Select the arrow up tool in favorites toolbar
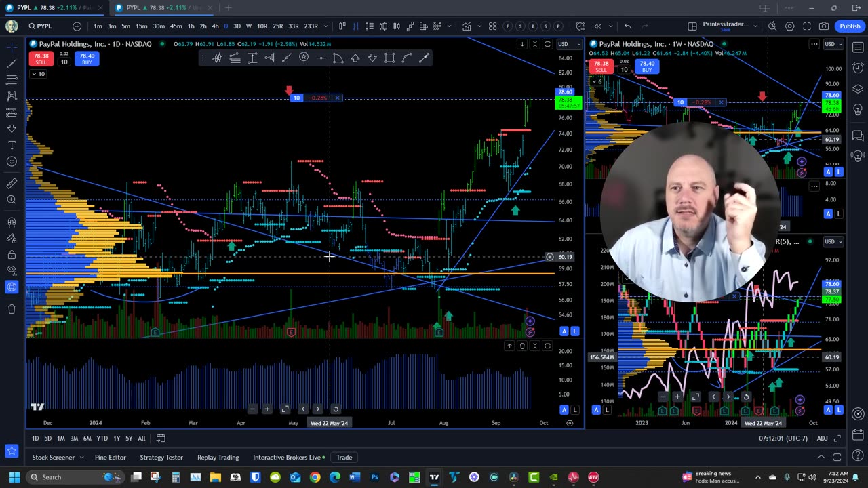Viewport: 868px width, 488px height. (x=355, y=58)
